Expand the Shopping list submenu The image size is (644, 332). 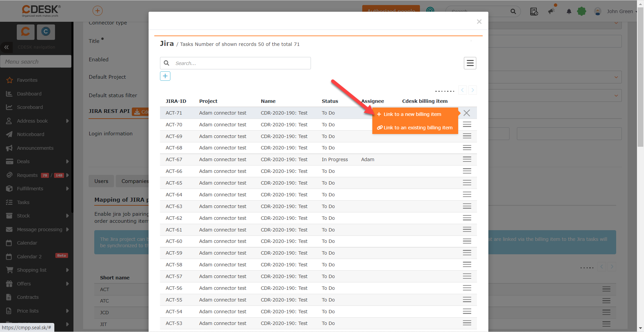coord(67,270)
